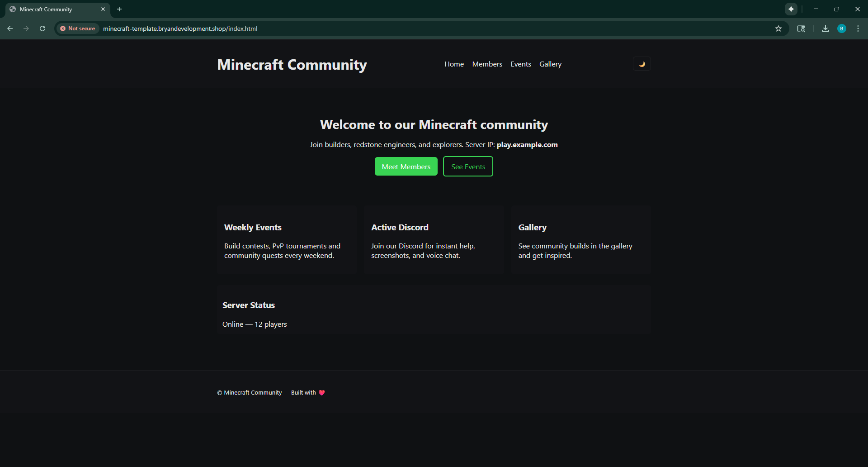Open the Chrome three-dot menu
The height and width of the screenshot is (467, 868).
click(858, 29)
